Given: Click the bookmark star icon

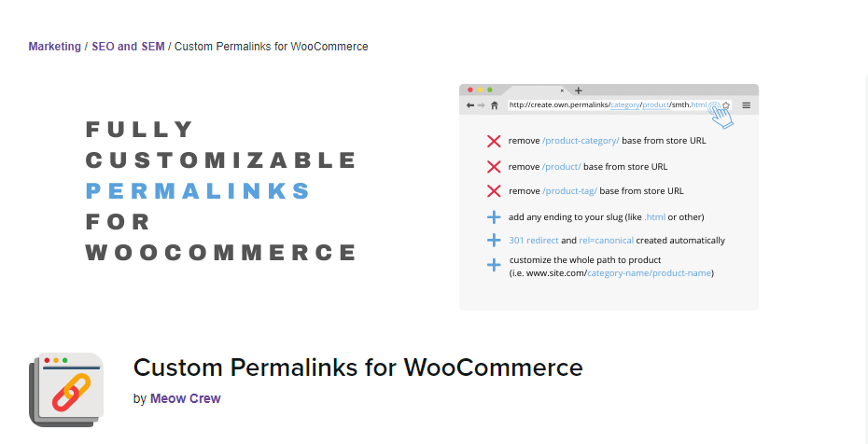Looking at the screenshot, I should pyautogui.click(x=726, y=105).
